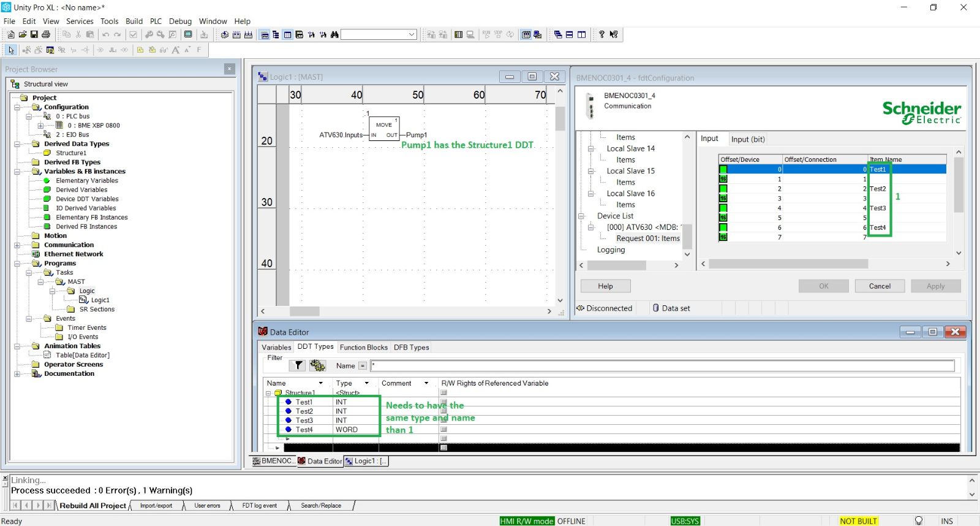Screen dimensions: 980x526
Task: Open the PLC menu
Action: pyautogui.click(x=156, y=21)
